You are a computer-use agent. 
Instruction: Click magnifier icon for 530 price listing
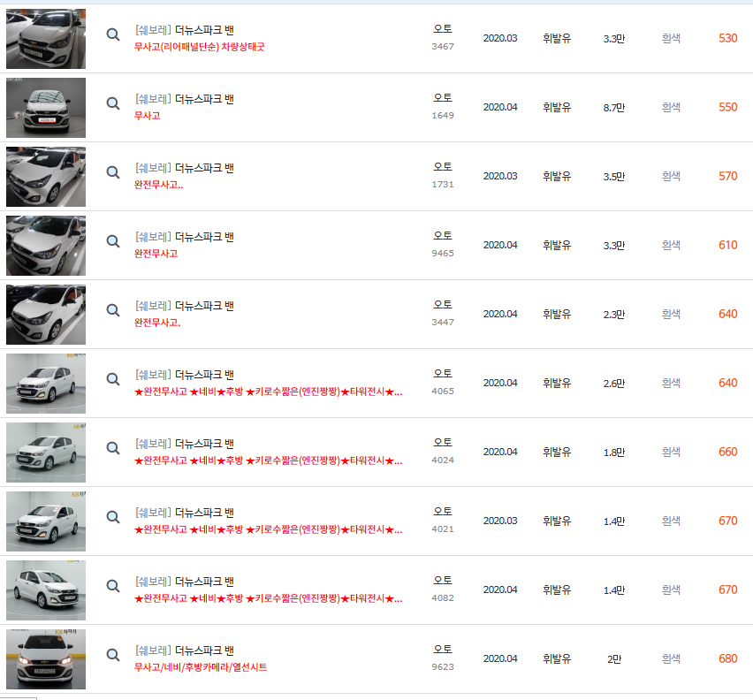tap(113, 34)
